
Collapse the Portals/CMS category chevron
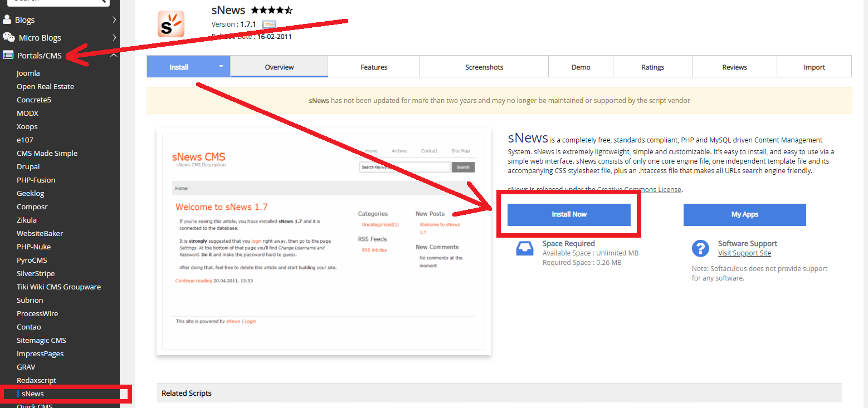114,55
